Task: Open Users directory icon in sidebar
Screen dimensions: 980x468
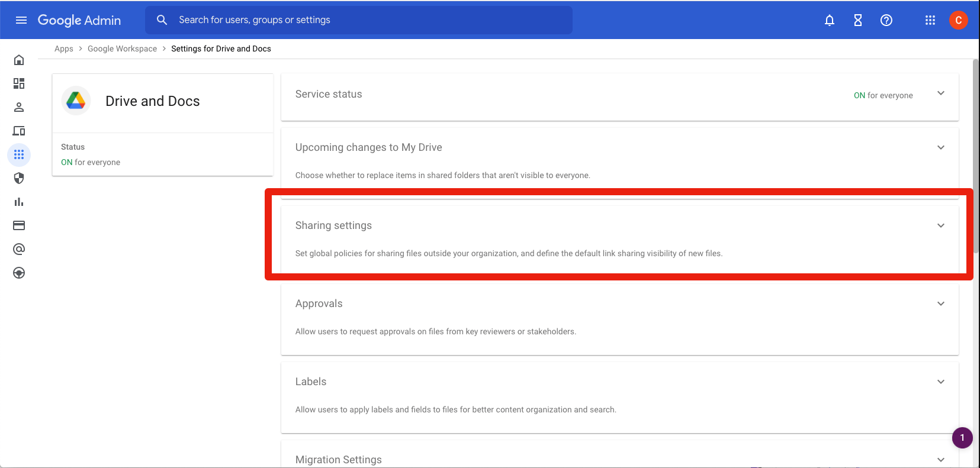Action: [x=19, y=107]
